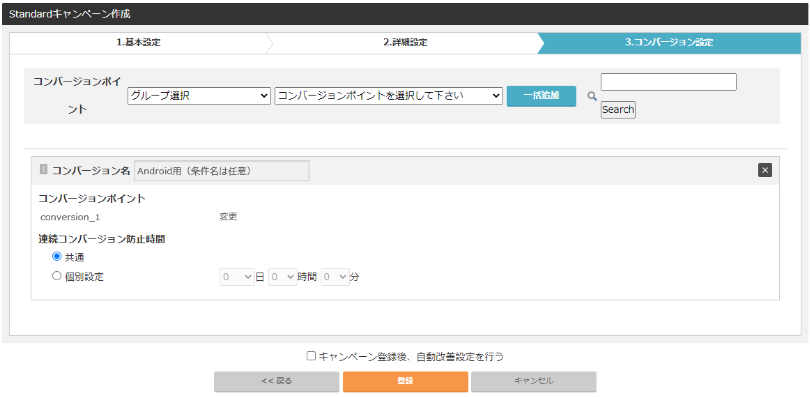Image resolution: width=810 pixels, height=397 pixels.
Task: Click the Search button
Action: pos(618,109)
